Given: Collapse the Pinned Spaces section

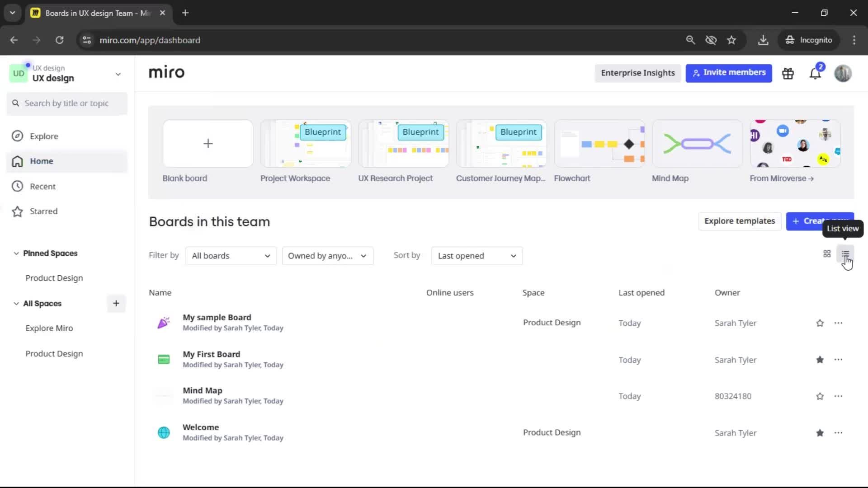Looking at the screenshot, I should 16,253.
